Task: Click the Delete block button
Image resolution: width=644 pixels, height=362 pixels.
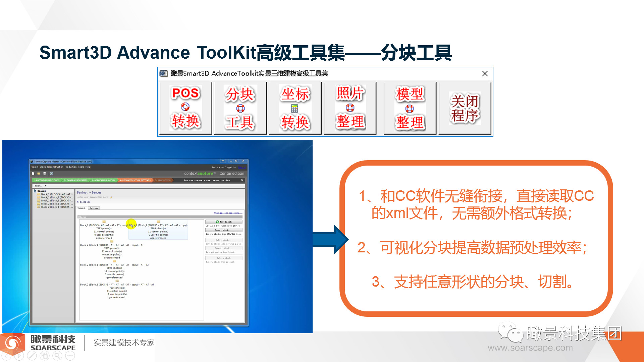Action: click(224, 258)
